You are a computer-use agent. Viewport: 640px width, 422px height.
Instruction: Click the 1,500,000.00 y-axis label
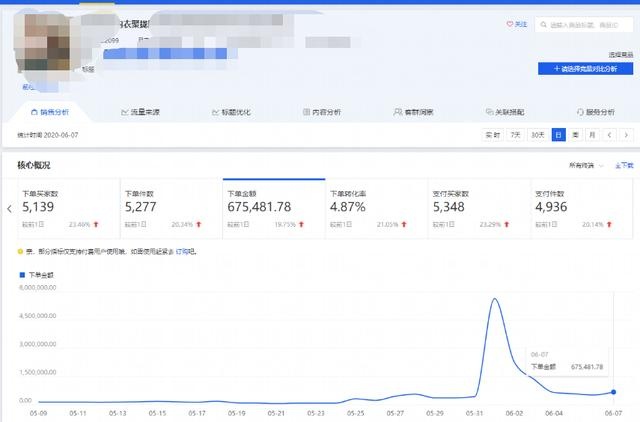click(38, 372)
